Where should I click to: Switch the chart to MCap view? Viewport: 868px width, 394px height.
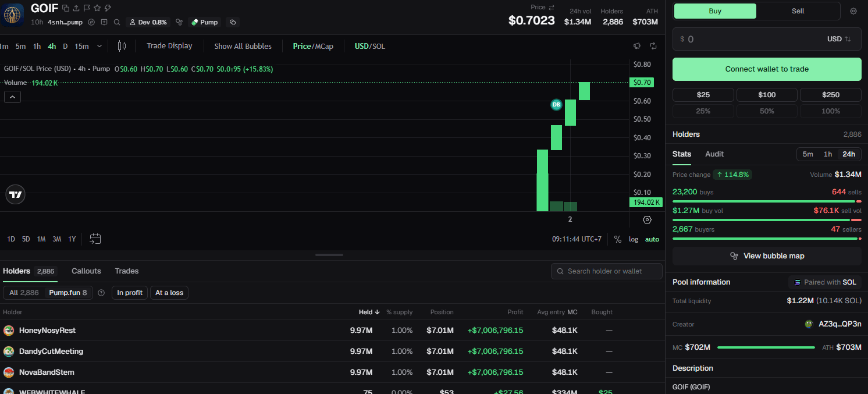(324, 46)
